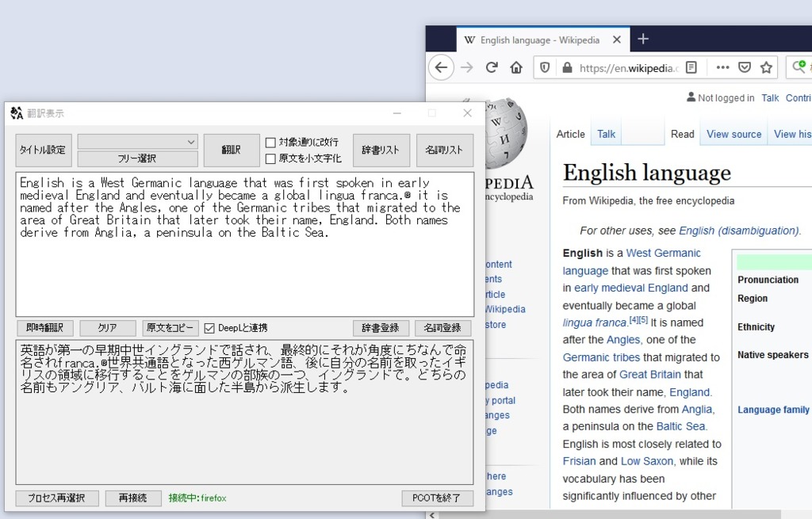Viewport: 812px width, 519px height.
Task: Close the English language Wikipedia tab
Action: 617,40
